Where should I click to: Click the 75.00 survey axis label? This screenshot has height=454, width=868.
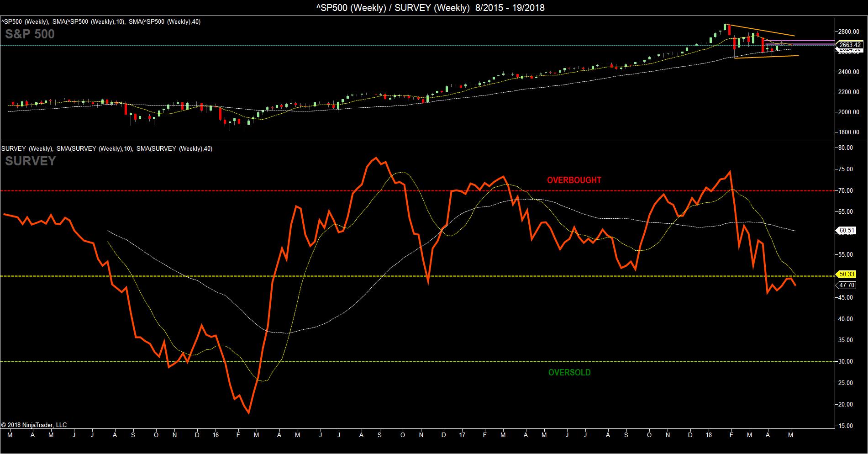[x=846, y=169]
